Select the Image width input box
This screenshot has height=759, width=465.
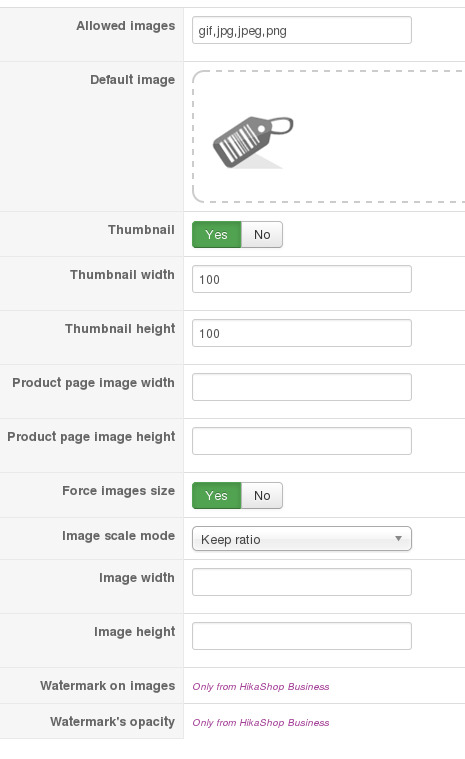302,582
